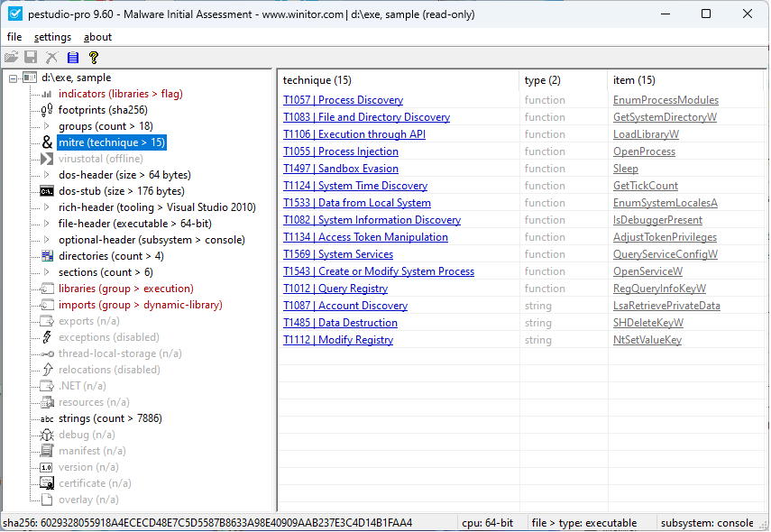Click the imports (group > dynamic-library) icon

(46, 304)
